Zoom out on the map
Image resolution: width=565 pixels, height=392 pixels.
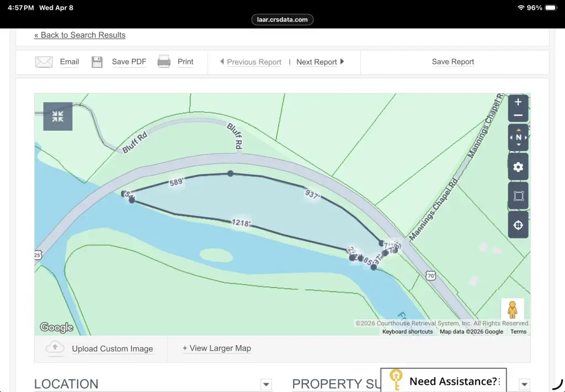tap(518, 116)
